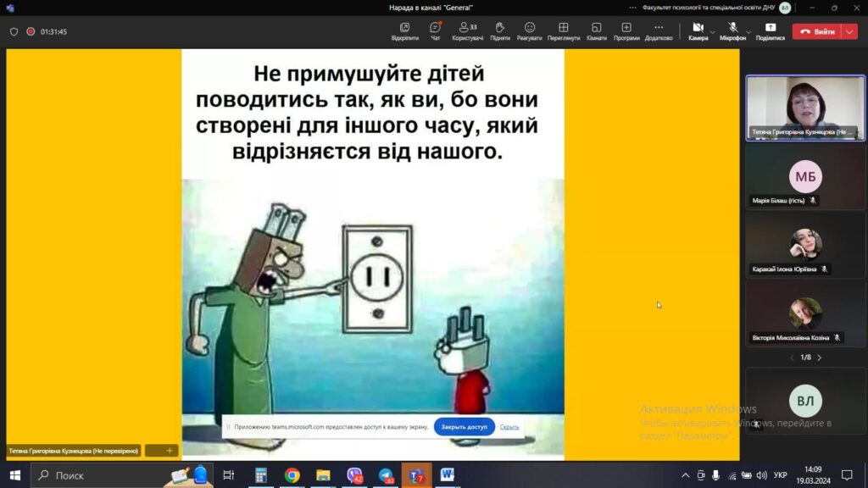The height and width of the screenshot is (488, 868).
Task: Open the Windows notification center
Action: [x=847, y=475]
